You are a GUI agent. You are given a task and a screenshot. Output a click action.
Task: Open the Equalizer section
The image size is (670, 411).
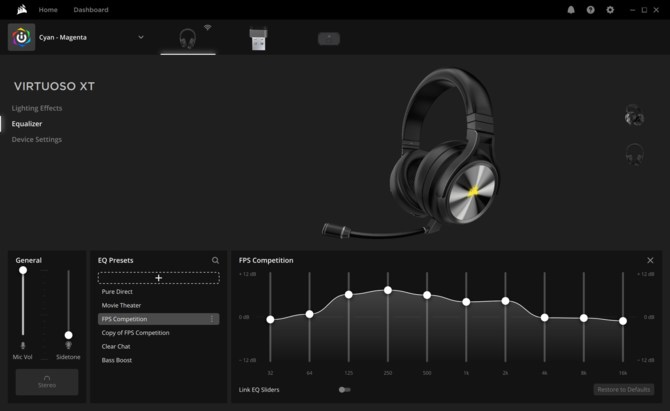[27, 124]
